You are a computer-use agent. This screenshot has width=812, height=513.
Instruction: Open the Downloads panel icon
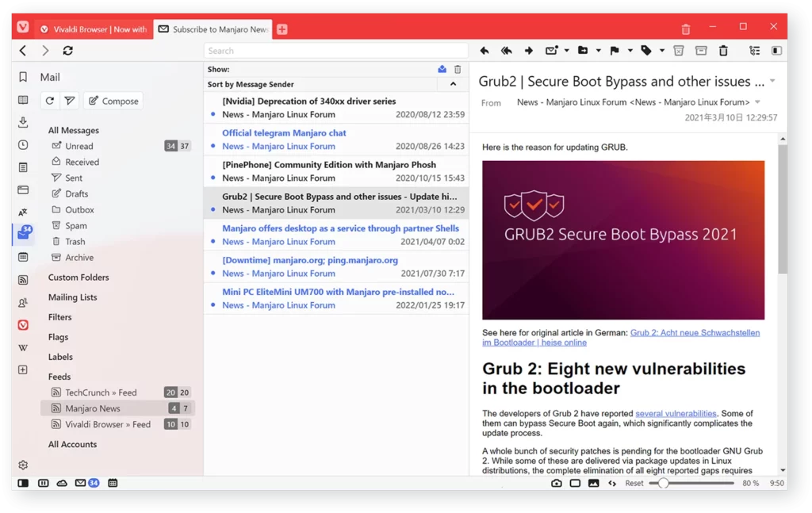pos(23,122)
